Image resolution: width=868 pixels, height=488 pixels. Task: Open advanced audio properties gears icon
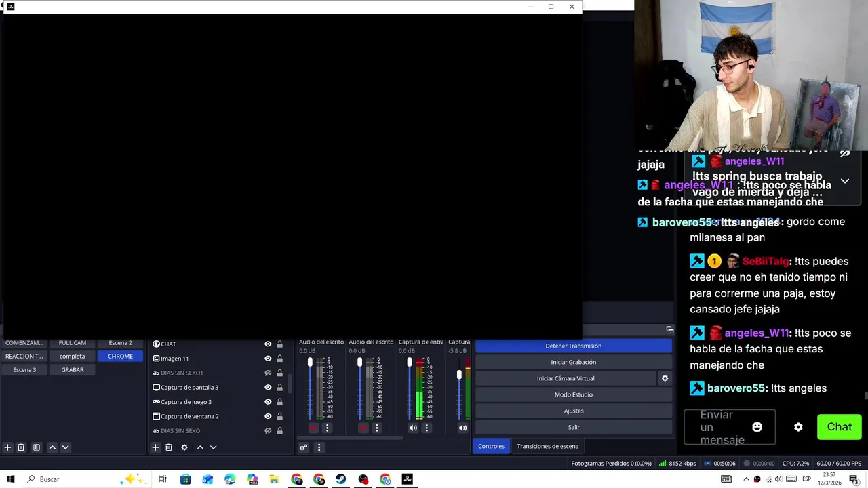click(x=303, y=447)
